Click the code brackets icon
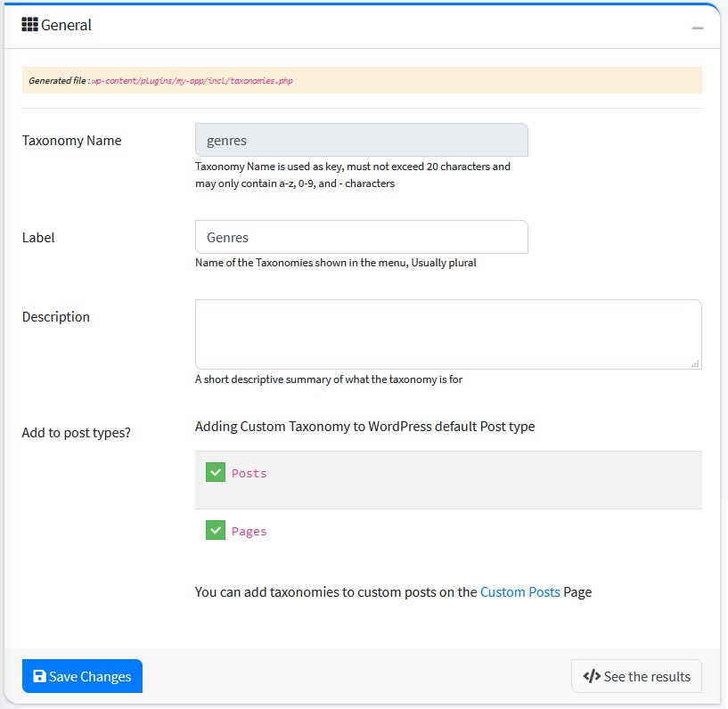Viewport: 728px width, 709px height. [592, 676]
